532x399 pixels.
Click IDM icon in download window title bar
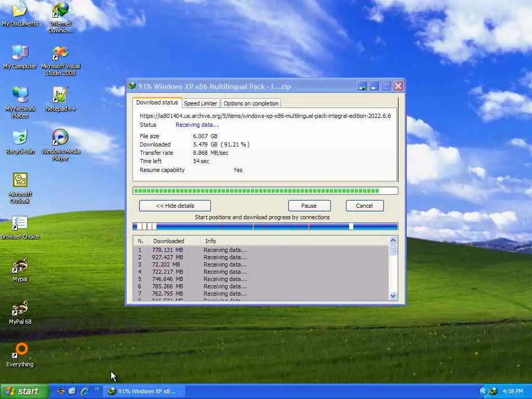point(132,86)
